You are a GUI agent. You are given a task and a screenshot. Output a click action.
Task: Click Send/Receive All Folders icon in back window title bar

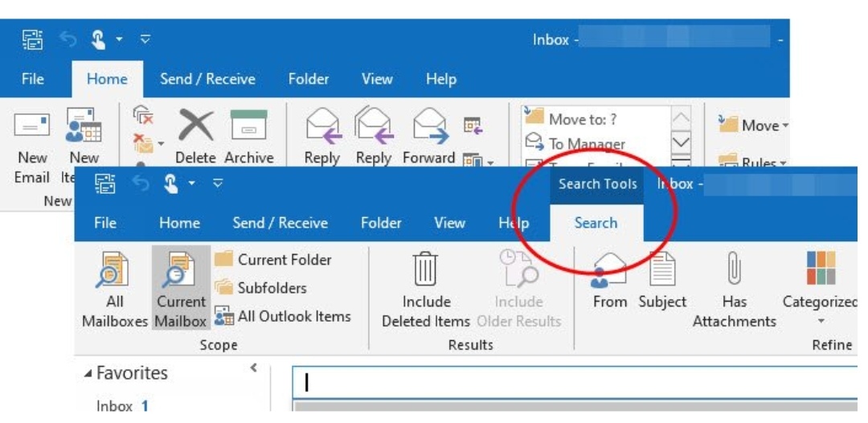click(x=31, y=39)
